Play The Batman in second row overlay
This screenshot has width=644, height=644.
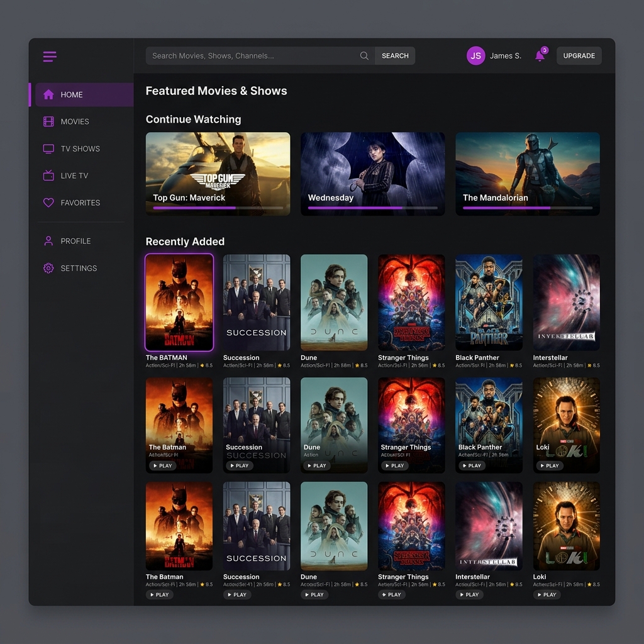[163, 466]
